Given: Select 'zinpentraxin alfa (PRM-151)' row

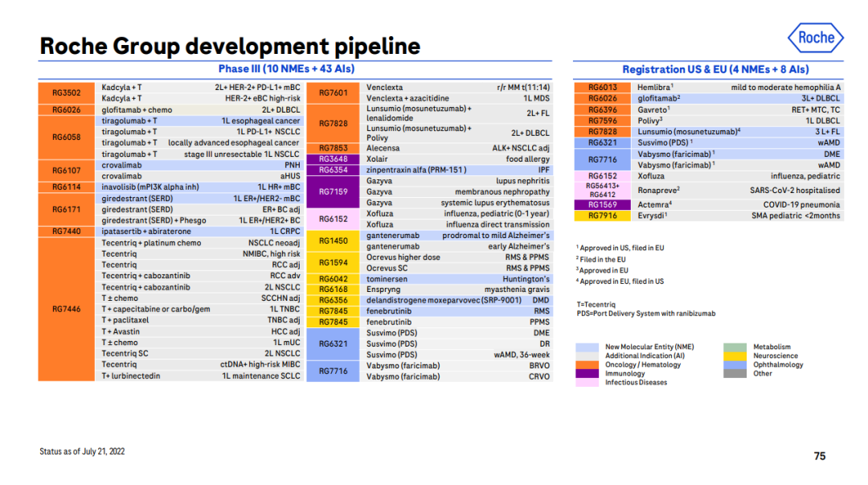Looking at the screenshot, I should click(x=457, y=171).
